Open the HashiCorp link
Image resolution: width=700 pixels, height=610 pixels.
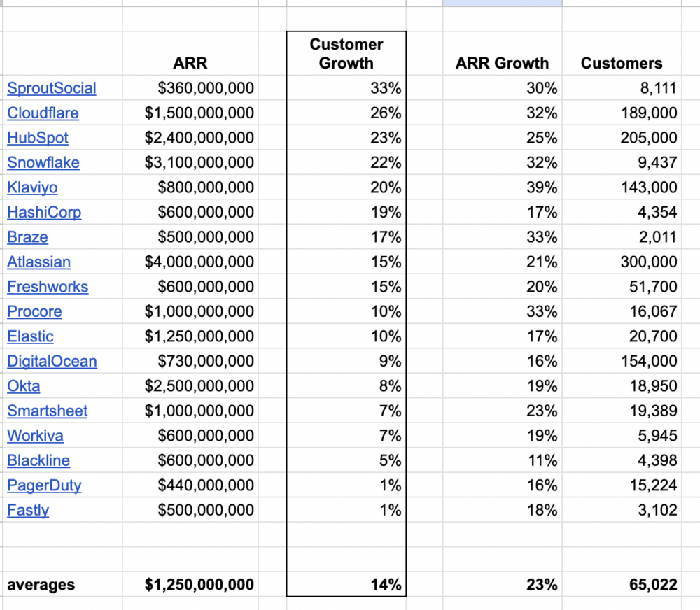(x=44, y=212)
